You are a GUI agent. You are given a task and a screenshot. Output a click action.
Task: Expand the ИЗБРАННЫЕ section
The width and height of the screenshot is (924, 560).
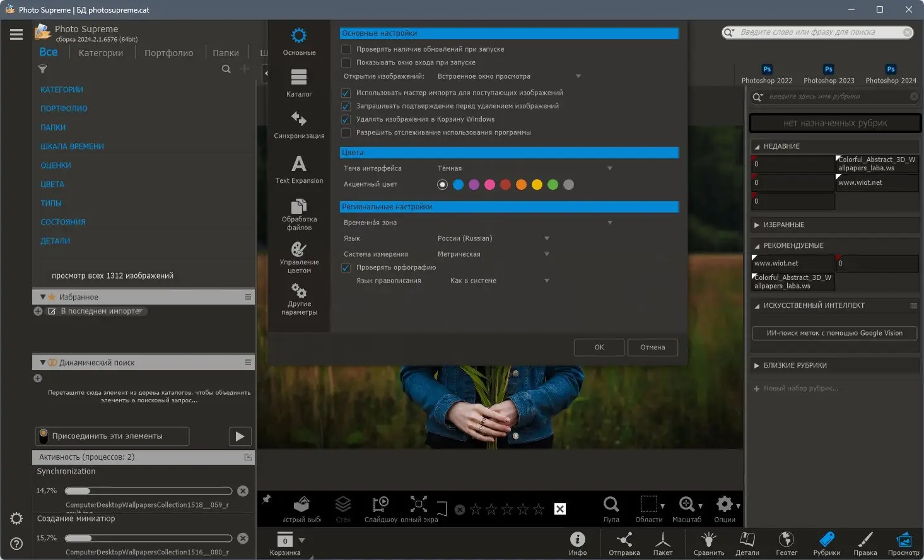[783, 225]
